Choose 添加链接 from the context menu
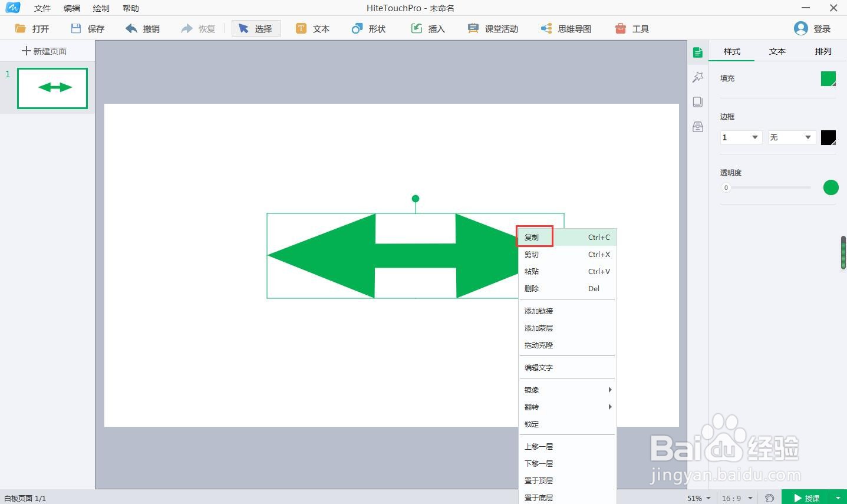The image size is (847, 504). [568, 311]
